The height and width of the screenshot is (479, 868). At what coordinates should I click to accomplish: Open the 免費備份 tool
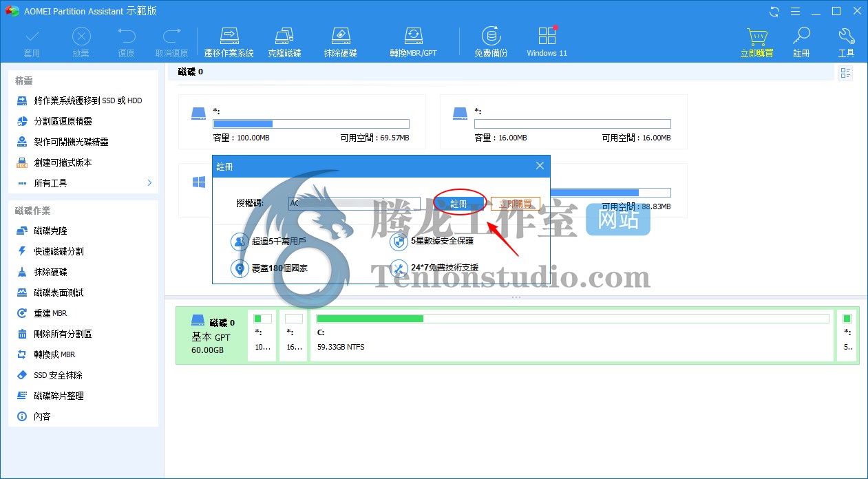(491, 42)
